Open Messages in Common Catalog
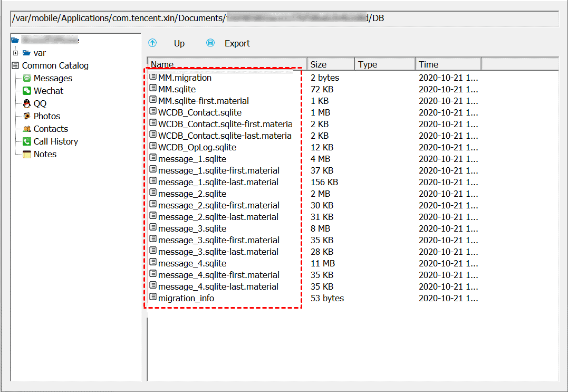 [x=53, y=78]
